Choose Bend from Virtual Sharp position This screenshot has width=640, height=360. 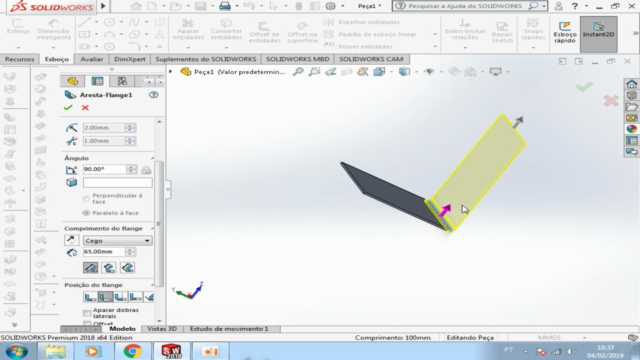click(x=136, y=297)
